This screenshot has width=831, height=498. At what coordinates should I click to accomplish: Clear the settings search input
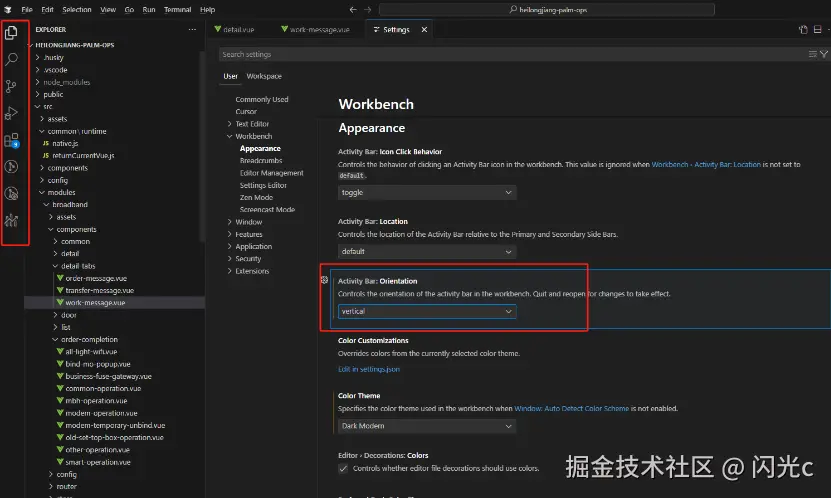tap(812, 54)
